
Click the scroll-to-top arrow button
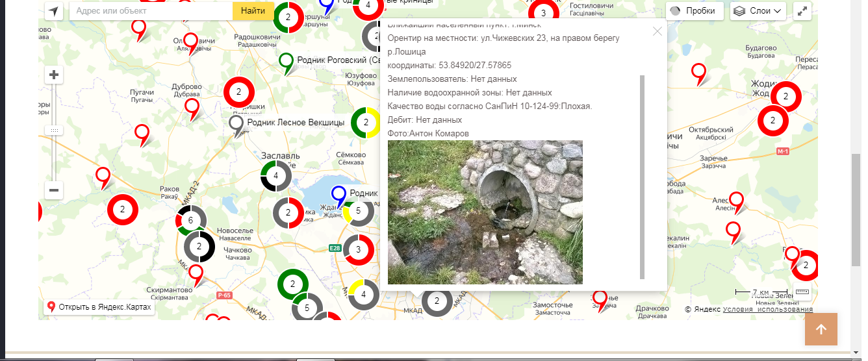(821, 329)
